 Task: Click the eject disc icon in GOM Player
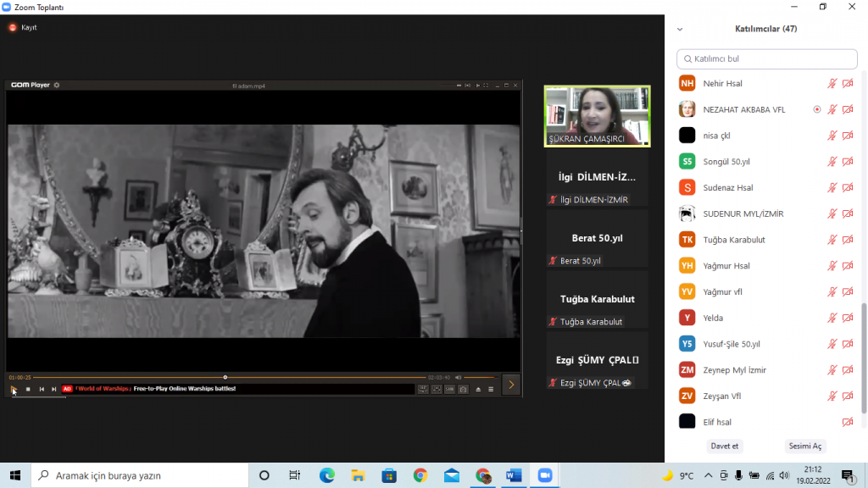(478, 389)
